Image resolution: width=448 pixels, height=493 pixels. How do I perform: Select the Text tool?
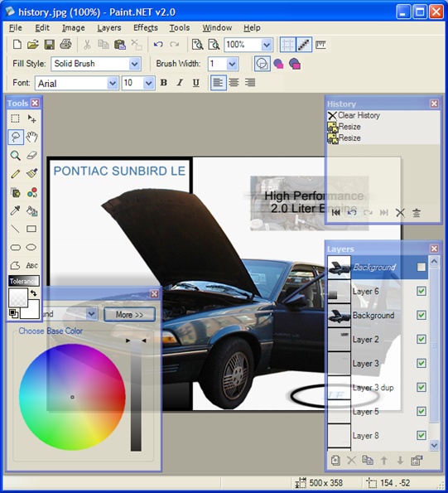[31, 266]
